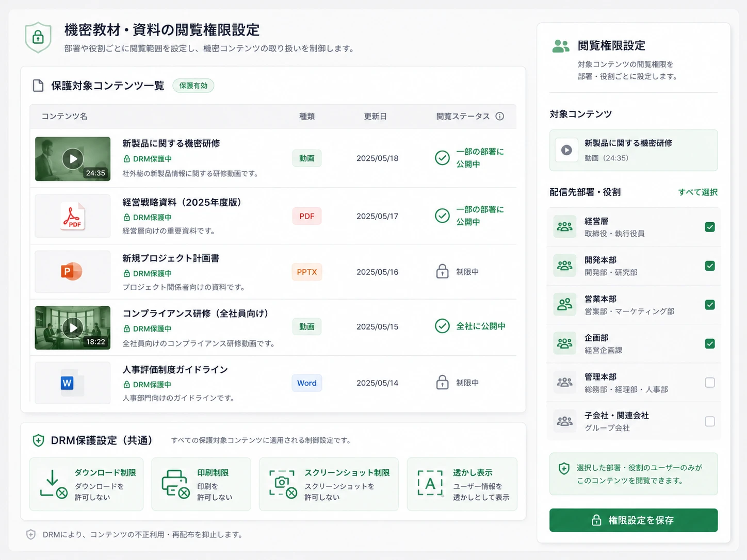Click shield icon in the selected-departments notice box

pyautogui.click(x=564, y=468)
